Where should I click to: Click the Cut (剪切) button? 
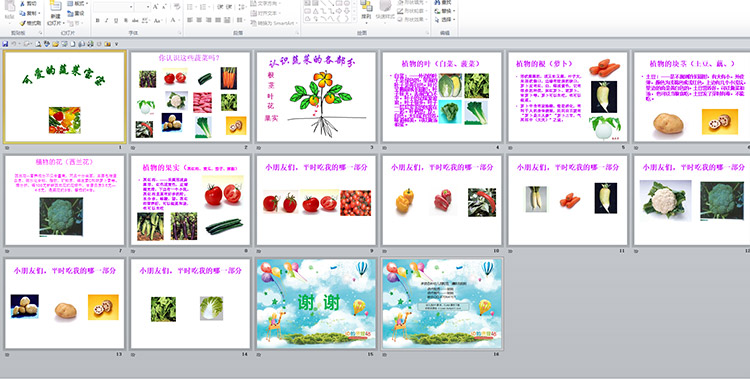click(28, 3)
